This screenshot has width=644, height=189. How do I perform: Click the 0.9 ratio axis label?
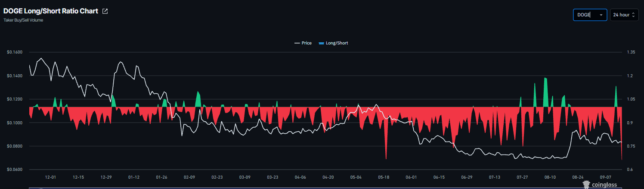coord(630,123)
